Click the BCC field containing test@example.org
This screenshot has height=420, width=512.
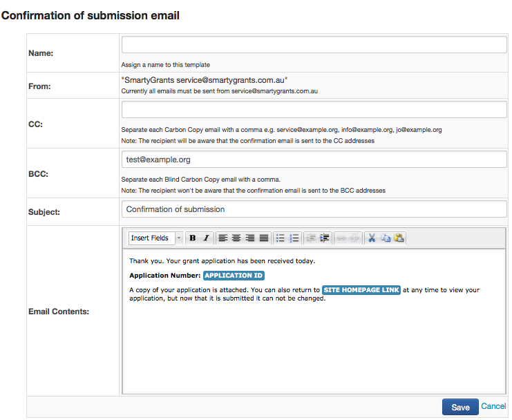314,159
